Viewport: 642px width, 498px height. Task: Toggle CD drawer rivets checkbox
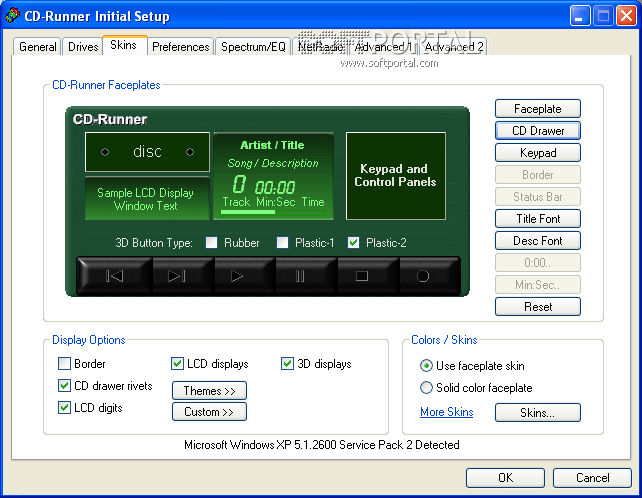pos(64,385)
